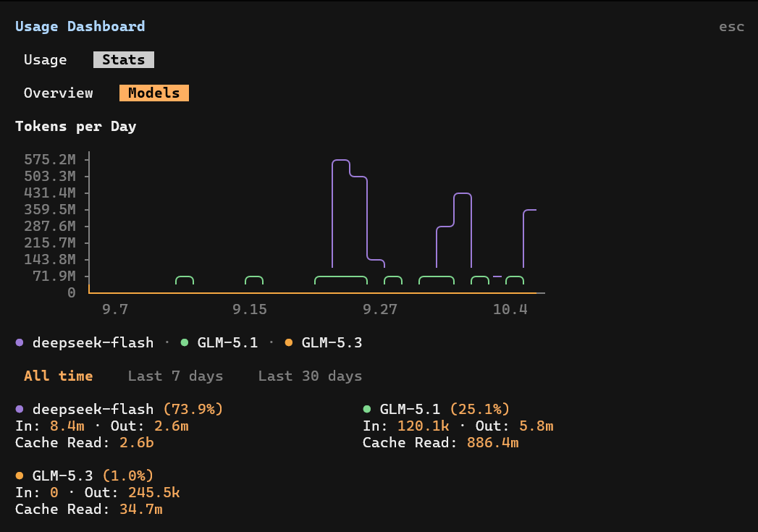758x532 pixels.
Task: Click the "10.4" date label
Action: click(x=510, y=309)
